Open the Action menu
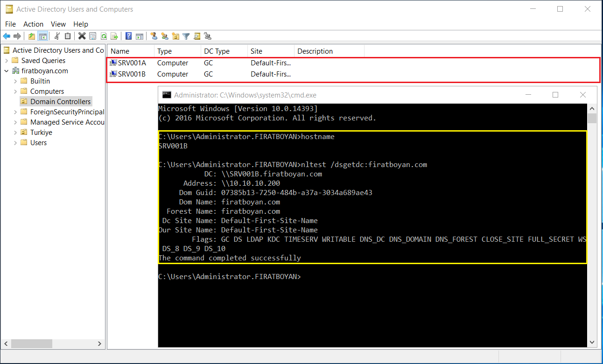This screenshot has width=603, height=364. coord(34,24)
